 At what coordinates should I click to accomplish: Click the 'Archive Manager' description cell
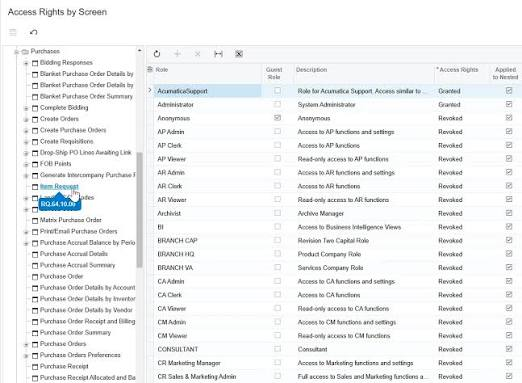tap(321, 214)
